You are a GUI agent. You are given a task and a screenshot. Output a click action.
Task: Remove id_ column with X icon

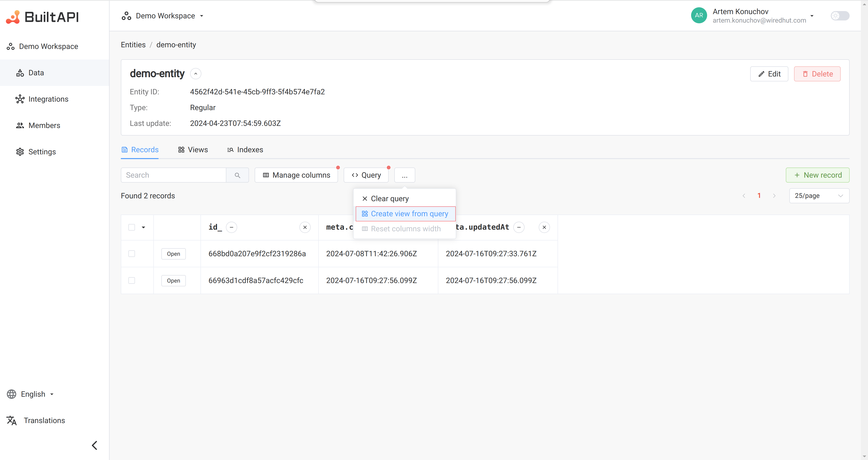305,228
